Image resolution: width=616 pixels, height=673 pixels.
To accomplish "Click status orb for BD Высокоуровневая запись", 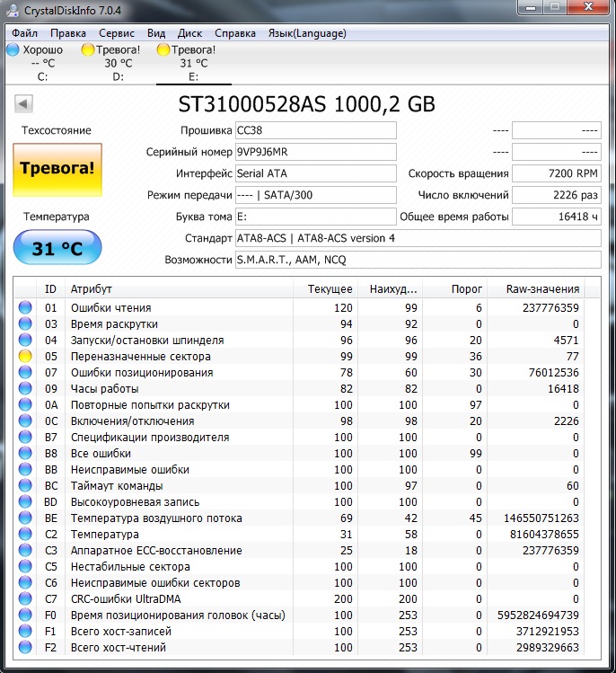I will 25,501.
